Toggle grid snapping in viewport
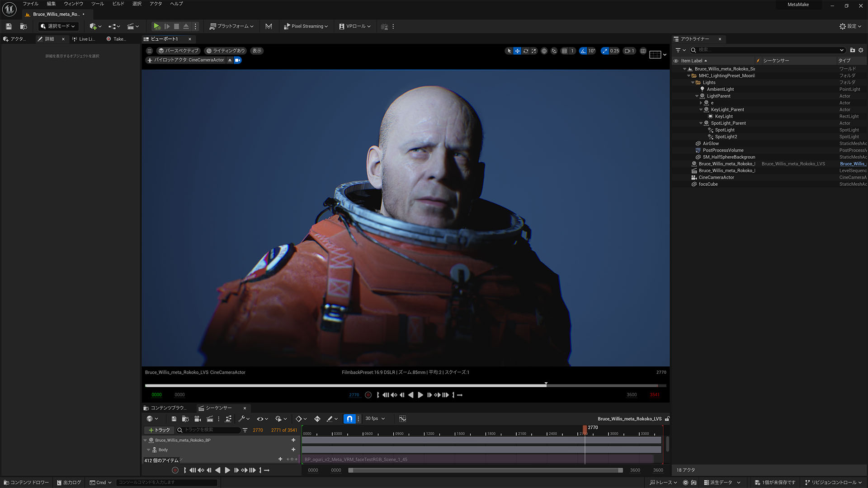Screen dimensions: 868x488 click(x=564, y=51)
